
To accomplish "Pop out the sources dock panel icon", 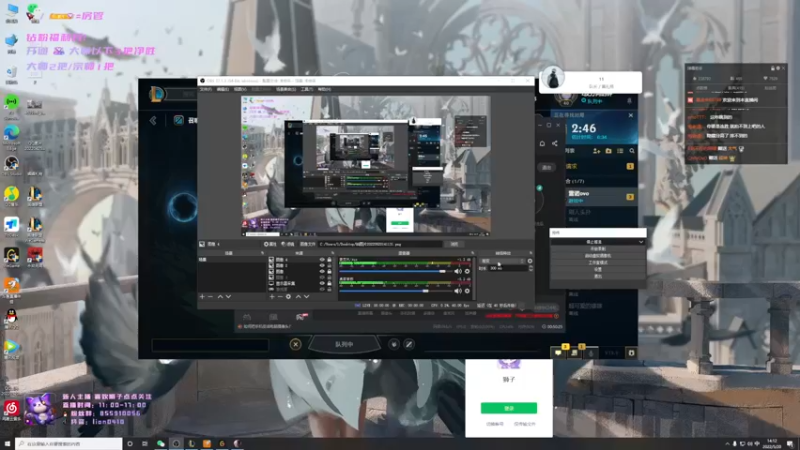I will tap(333, 253).
